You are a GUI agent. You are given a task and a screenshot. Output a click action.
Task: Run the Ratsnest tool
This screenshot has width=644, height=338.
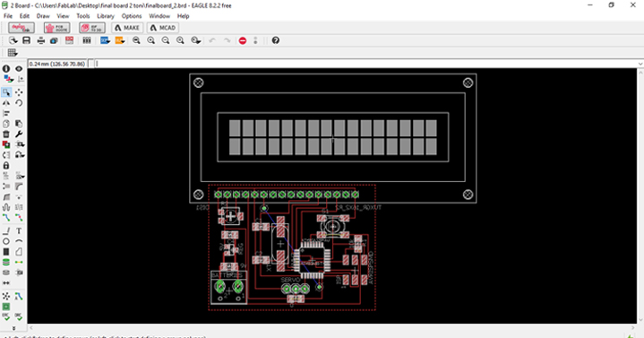[x=6, y=296]
